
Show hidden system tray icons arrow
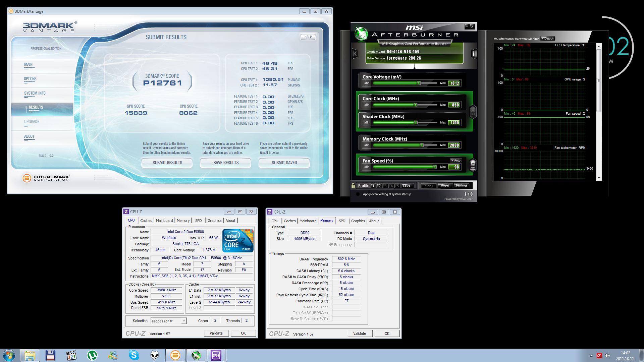(591, 356)
